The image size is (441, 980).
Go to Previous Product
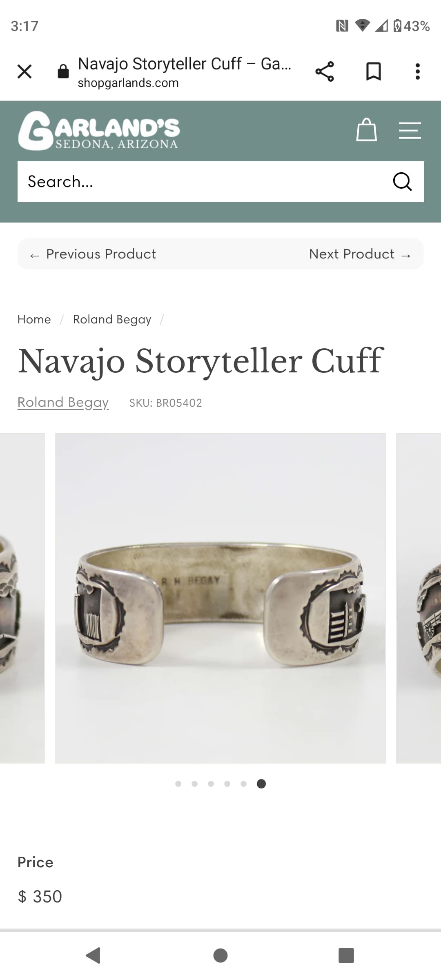point(93,254)
